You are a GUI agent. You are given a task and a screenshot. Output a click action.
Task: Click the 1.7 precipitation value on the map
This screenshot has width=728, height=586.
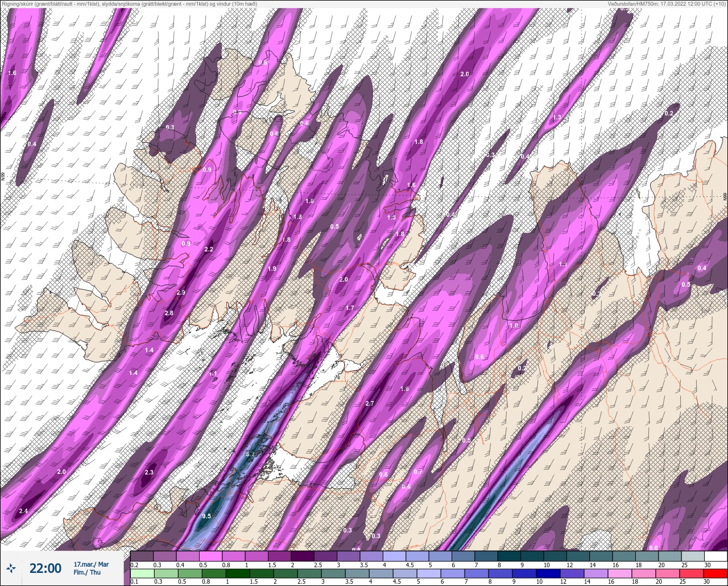(x=350, y=308)
